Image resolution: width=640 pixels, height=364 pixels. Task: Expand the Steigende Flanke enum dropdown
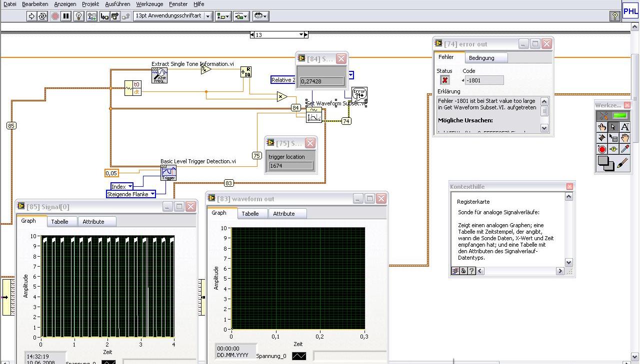152,194
